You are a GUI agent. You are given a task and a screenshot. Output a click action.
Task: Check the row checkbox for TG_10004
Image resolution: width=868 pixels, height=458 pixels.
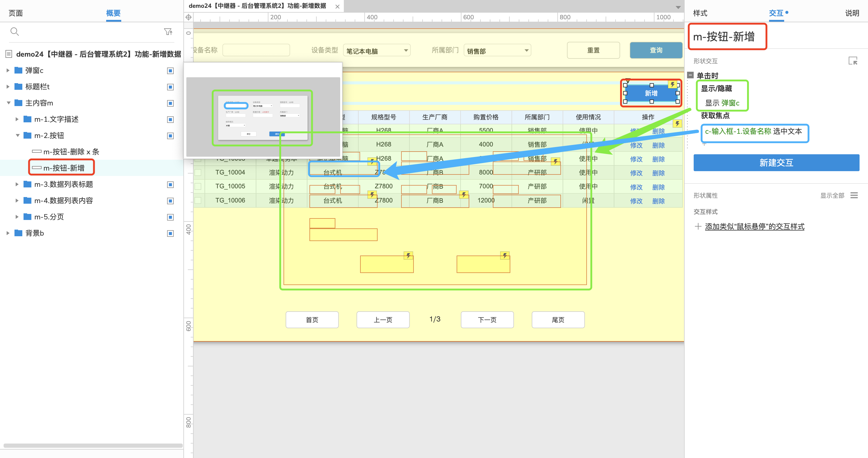pyautogui.click(x=198, y=173)
